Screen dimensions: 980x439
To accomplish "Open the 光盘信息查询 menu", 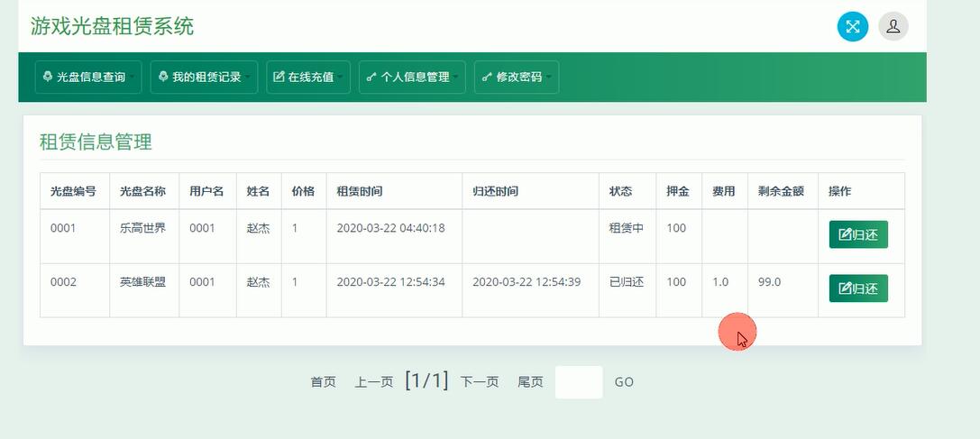I will (x=88, y=77).
